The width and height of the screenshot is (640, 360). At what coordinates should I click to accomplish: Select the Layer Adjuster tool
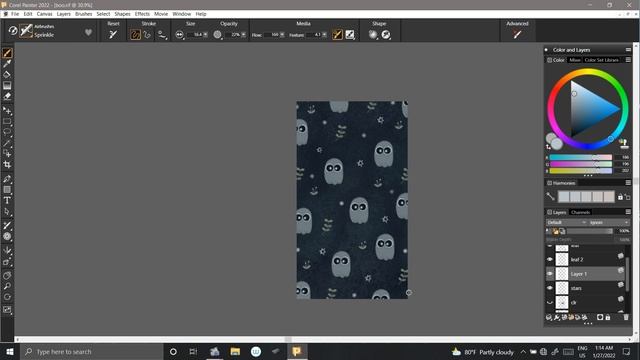(x=7, y=111)
